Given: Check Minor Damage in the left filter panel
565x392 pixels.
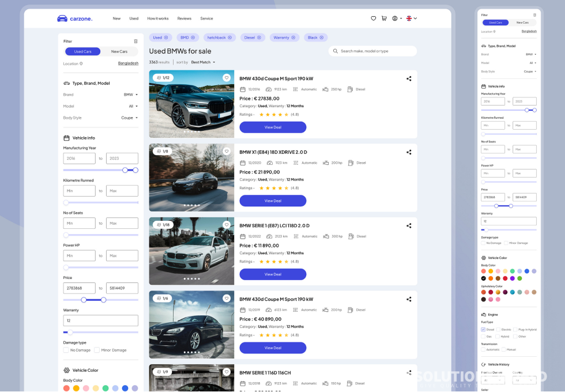Looking at the screenshot, I should pyautogui.click(x=97, y=350).
